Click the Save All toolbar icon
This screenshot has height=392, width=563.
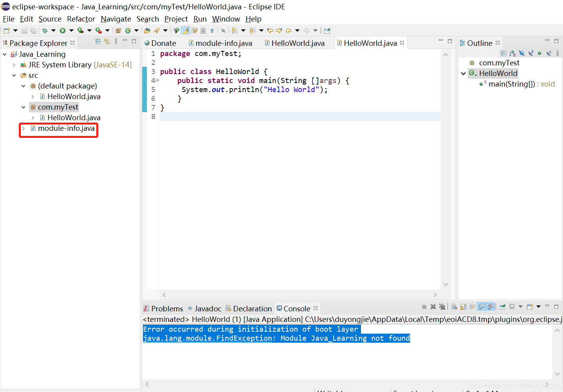click(33, 31)
